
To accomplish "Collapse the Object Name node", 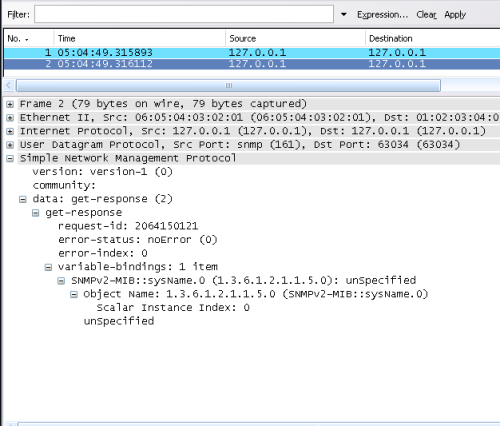I will point(74,294).
